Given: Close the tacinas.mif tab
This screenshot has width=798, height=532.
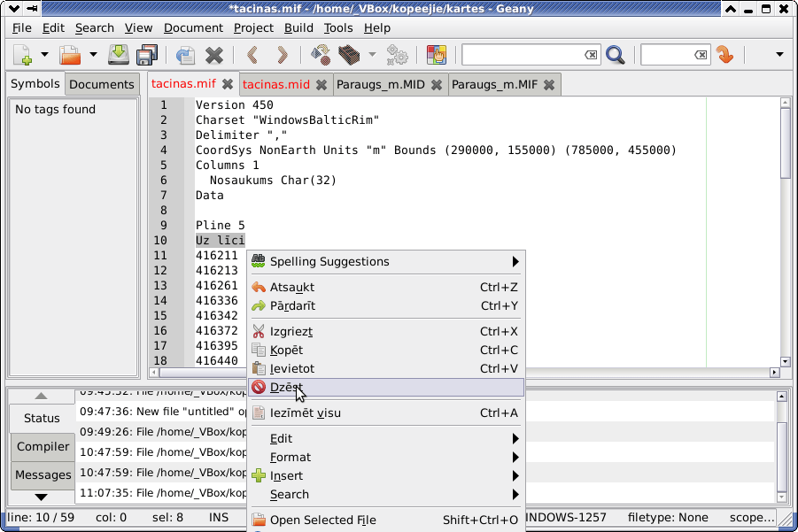Looking at the screenshot, I should 228,84.
